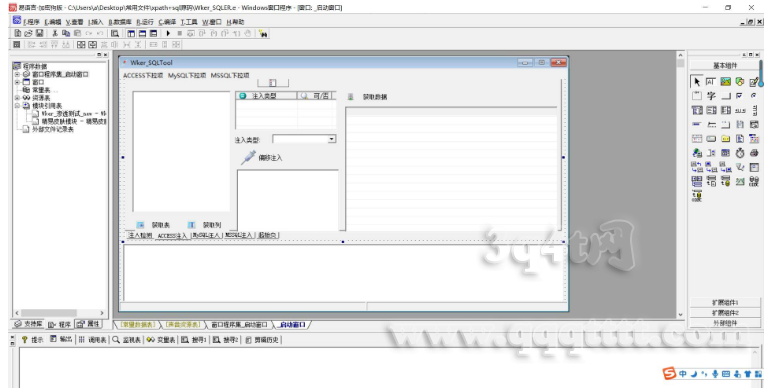The height and width of the screenshot is (388, 771).
Task: Click the 获取表 button
Action: 154,225
